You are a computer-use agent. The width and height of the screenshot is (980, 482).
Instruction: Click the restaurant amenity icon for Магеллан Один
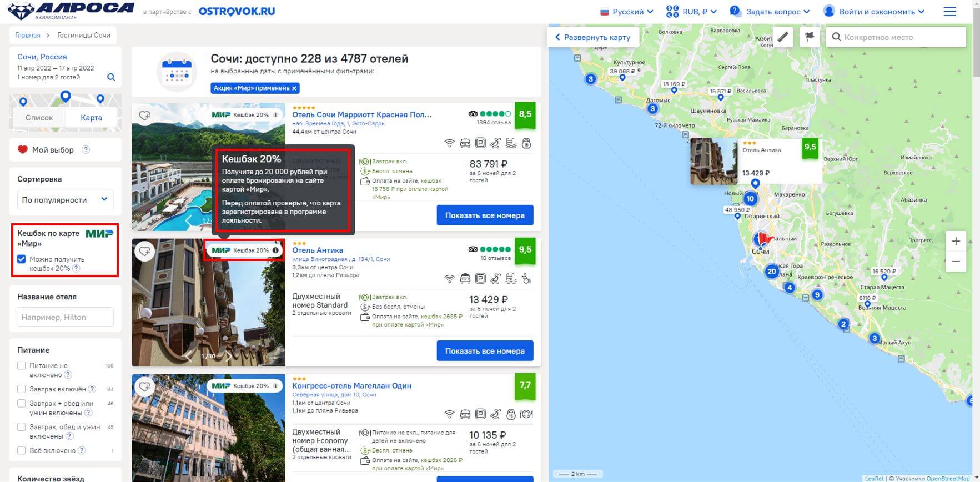pyautogui.click(x=526, y=414)
